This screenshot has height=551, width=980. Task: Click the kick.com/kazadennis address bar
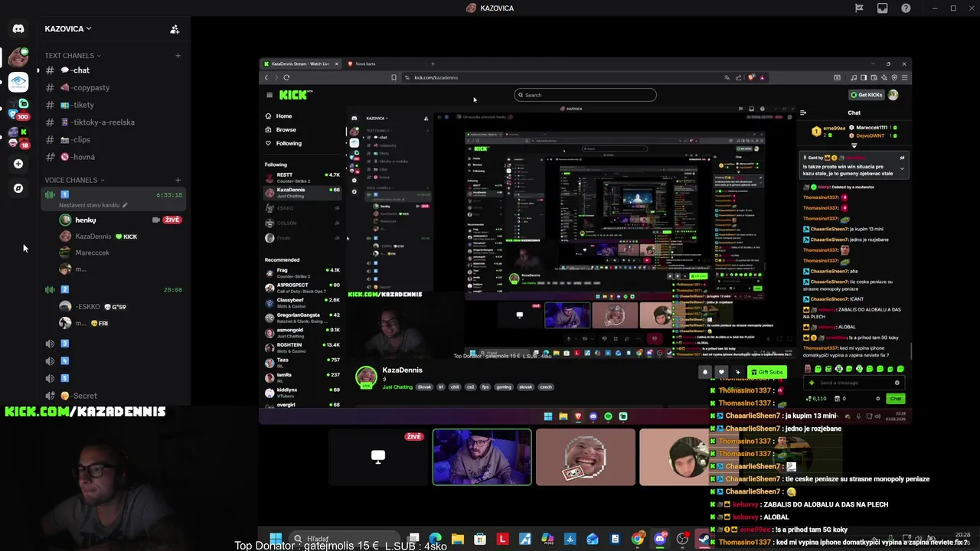click(x=563, y=77)
